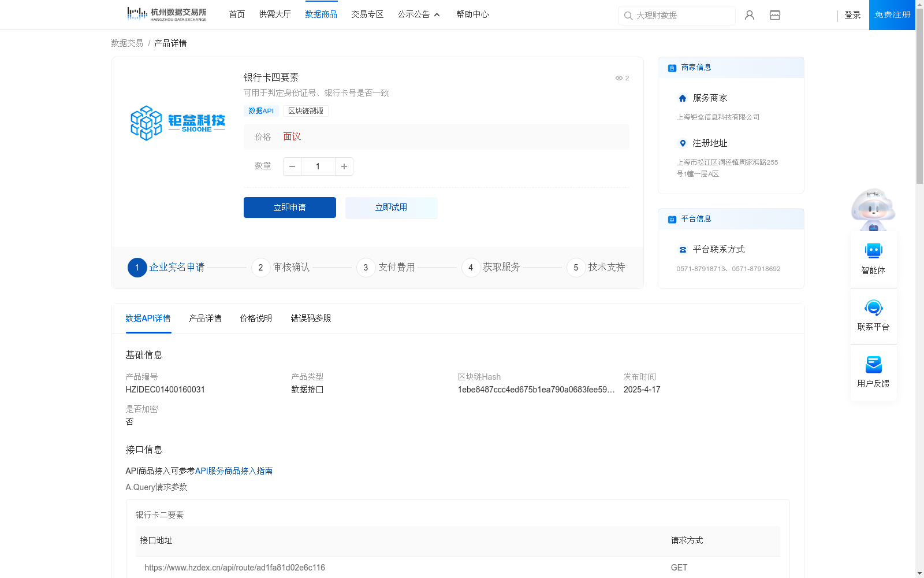Screen dimensions: 924x578
Task: Click the search magnifier icon
Action: [628, 16]
